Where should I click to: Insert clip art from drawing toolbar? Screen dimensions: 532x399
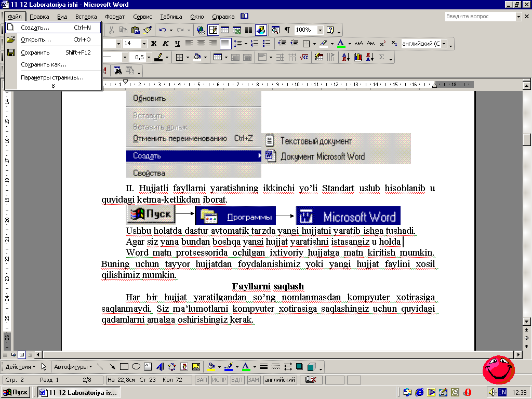pyautogui.click(x=184, y=367)
